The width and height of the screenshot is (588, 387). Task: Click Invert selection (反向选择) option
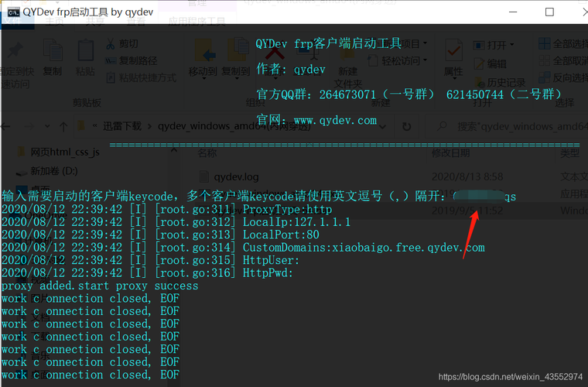(563, 77)
